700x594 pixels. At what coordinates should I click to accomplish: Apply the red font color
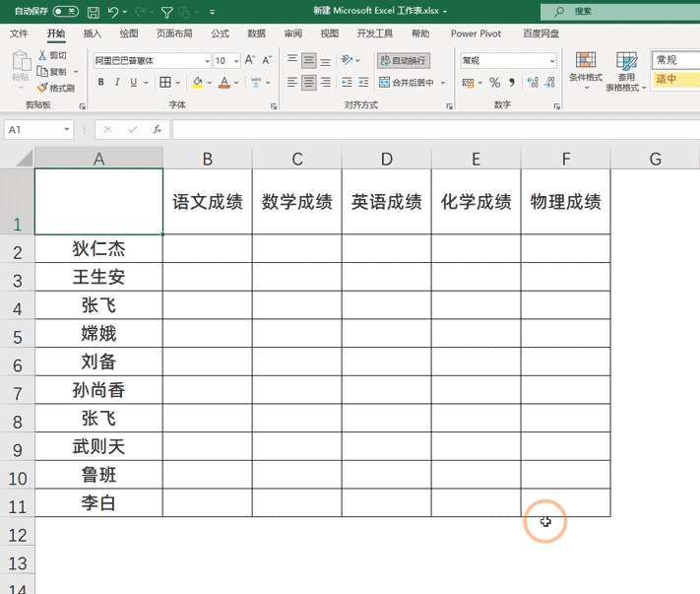point(224,82)
